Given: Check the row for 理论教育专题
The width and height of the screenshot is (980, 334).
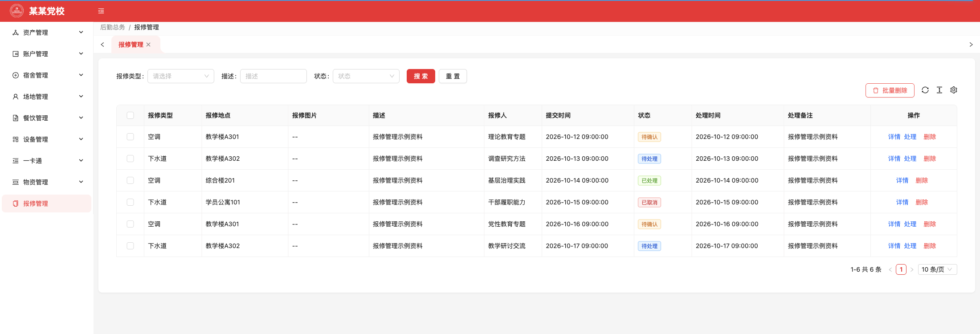Looking at the screenshot, I should click(130, 137).
